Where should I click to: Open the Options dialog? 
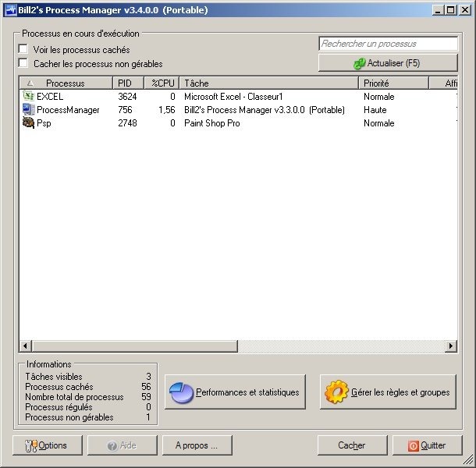(48, 445)
